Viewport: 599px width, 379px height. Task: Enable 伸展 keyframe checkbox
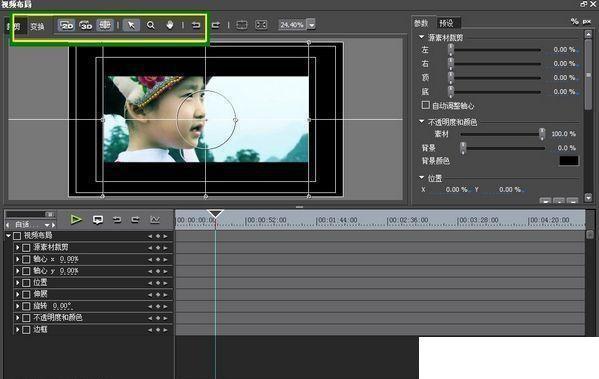pos(26,295)
